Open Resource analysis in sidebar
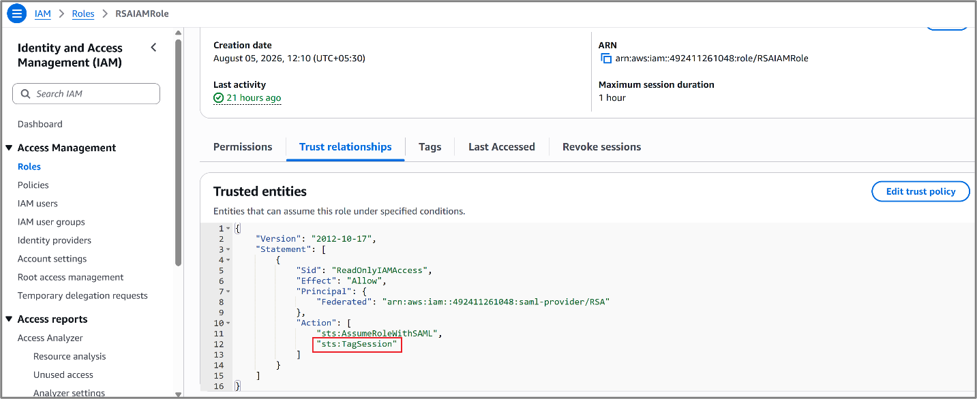This screenshot has width=977, height=399. point(69,357)
